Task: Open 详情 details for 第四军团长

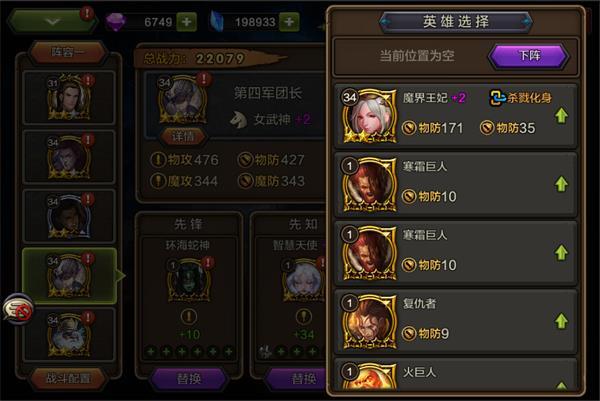Action: click(183, 136)
